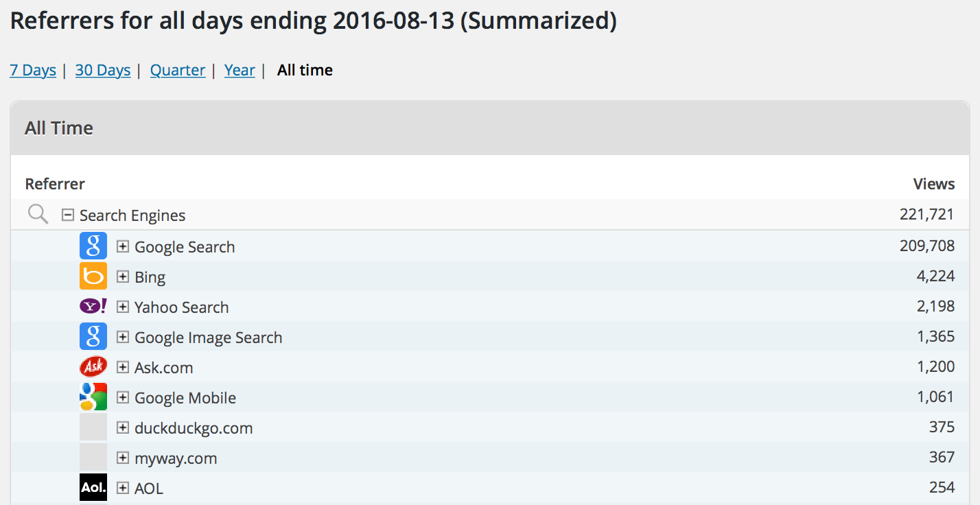Select the All time tab
Image resolution: width=980 pixels, height=505 pixels.
coord(304,69)
